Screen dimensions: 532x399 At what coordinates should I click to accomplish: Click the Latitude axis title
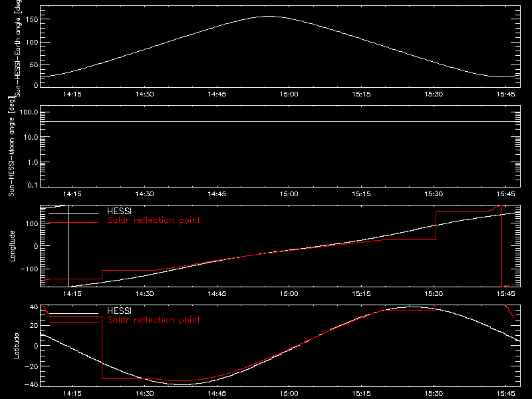pos(16,346)
